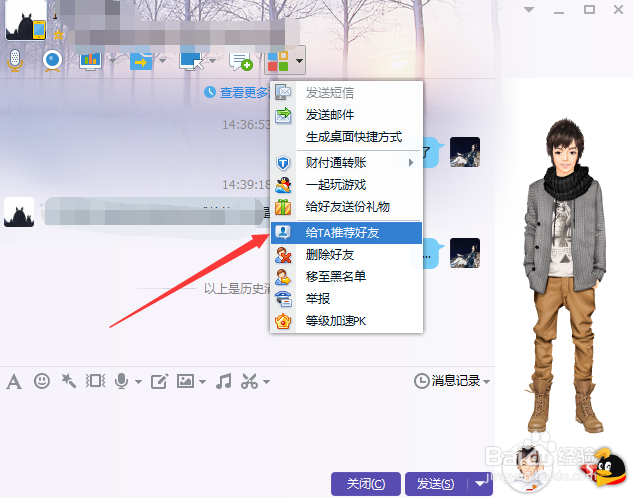Screen dimensions: 633x498
Task: Expand the arrow next to send file icon
Action: pos(162,61)
